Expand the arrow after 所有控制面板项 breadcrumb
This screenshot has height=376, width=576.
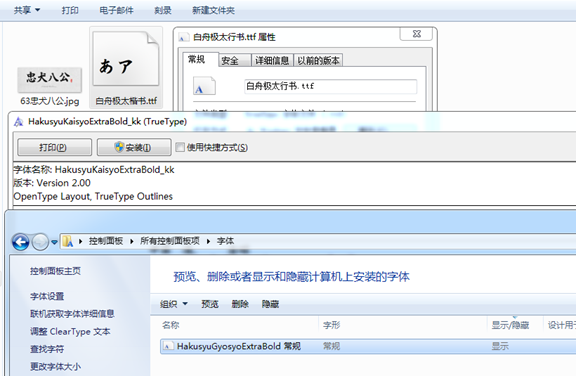click(x=208, y=242)
